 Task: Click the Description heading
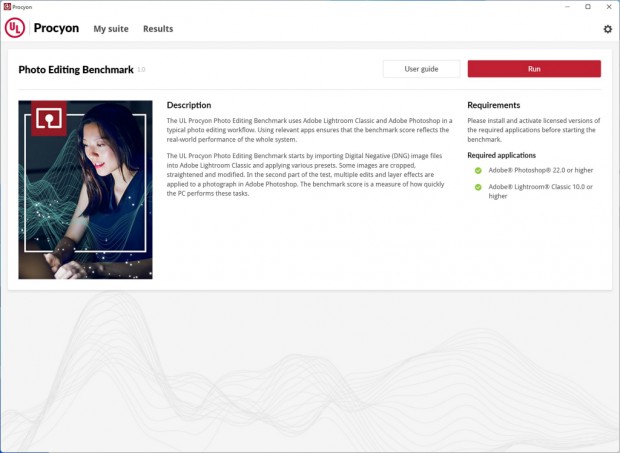(x=189, y=105)
